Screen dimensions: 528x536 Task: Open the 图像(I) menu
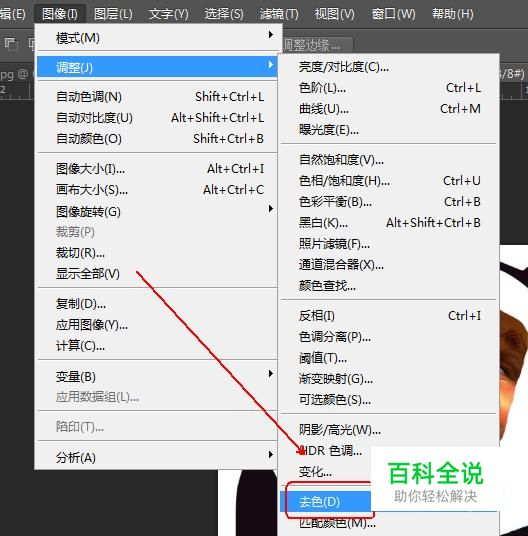click(x=60, y=14)
